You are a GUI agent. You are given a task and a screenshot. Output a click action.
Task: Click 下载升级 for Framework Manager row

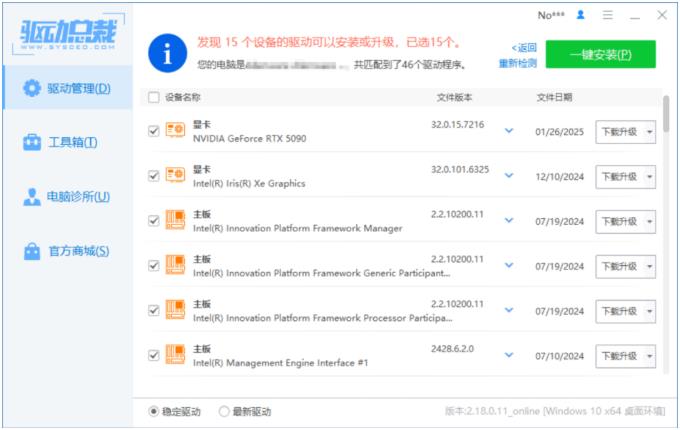620,222
